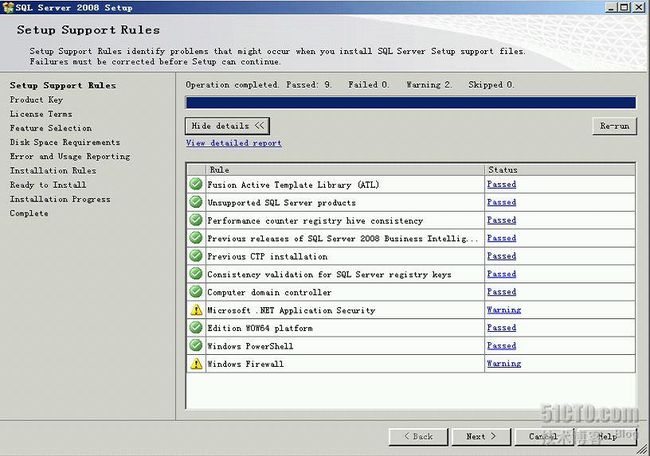Open Warning status for Windows Firewall
Viewport: 650px width, 456px height.
pos(504,364)
